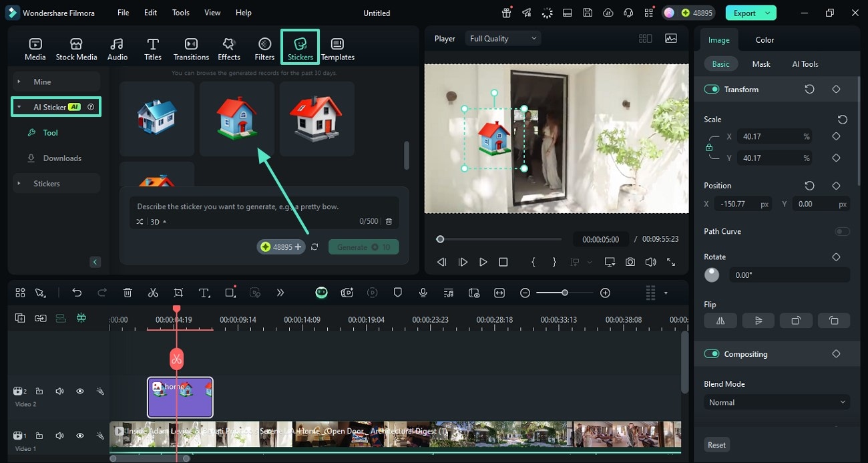Image resolution: width=868 pixels, height=463 pixels.
Task: Click the Reset button
Action: tap(717, 445)
